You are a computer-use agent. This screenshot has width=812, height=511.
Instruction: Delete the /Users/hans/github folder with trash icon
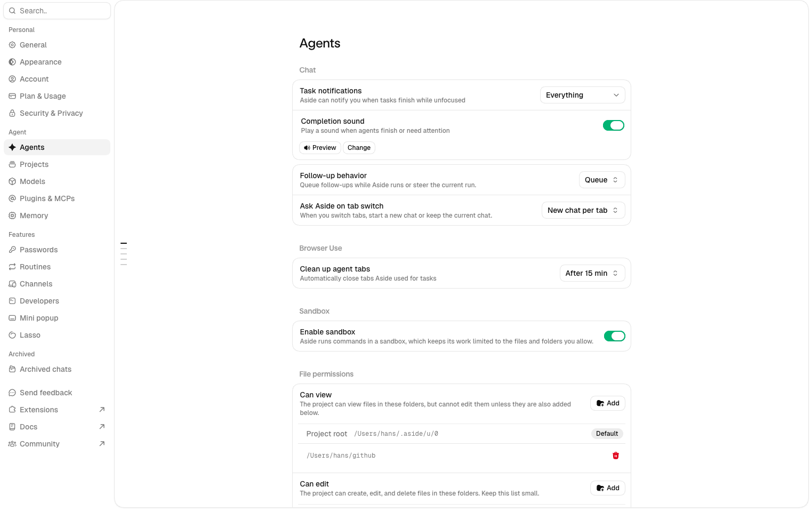pos(616,456)
